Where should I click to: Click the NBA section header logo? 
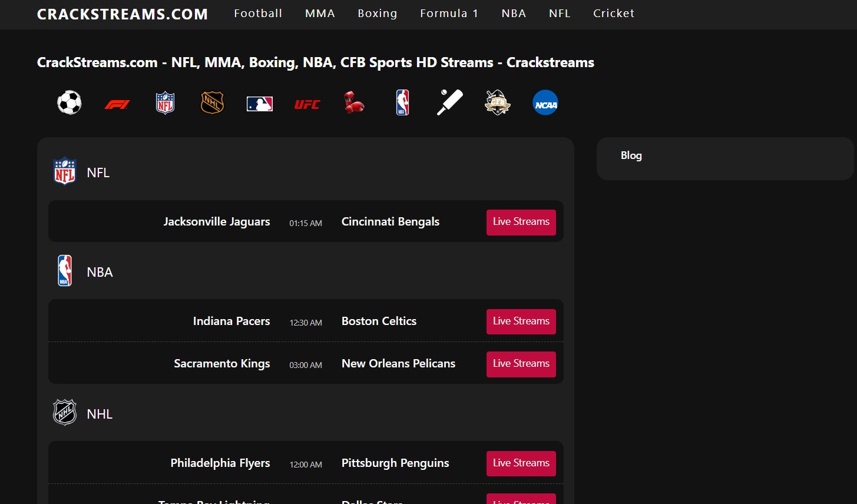[x=65, y=271]
